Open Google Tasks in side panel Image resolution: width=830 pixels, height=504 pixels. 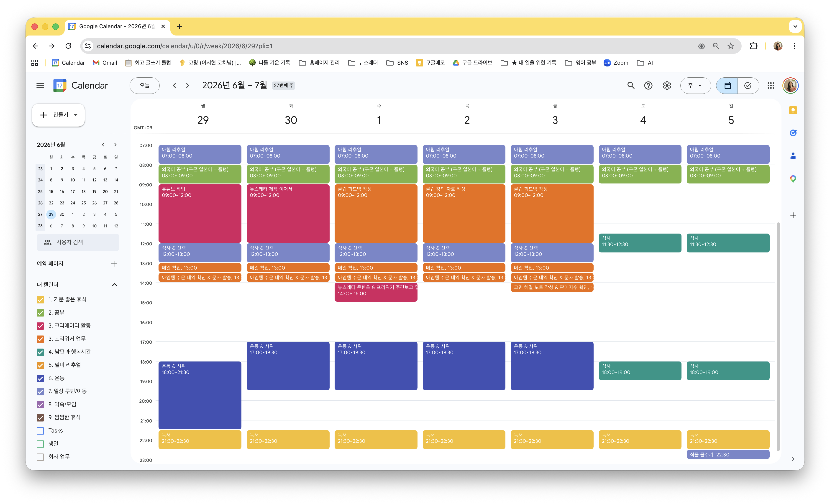[793, 133]
